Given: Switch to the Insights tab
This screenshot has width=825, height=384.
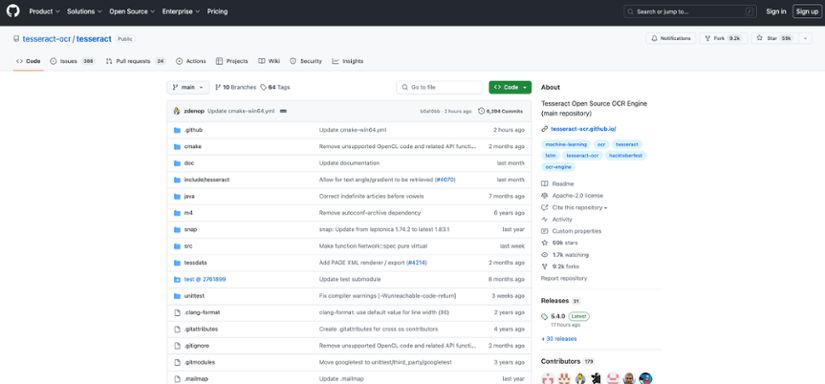Looking at the screenshot, I should point(347,61).
